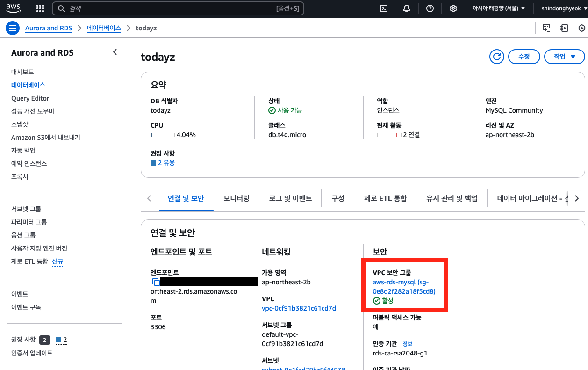Open the region selector 아시아 태평양 (서울)

coord(499,8)
